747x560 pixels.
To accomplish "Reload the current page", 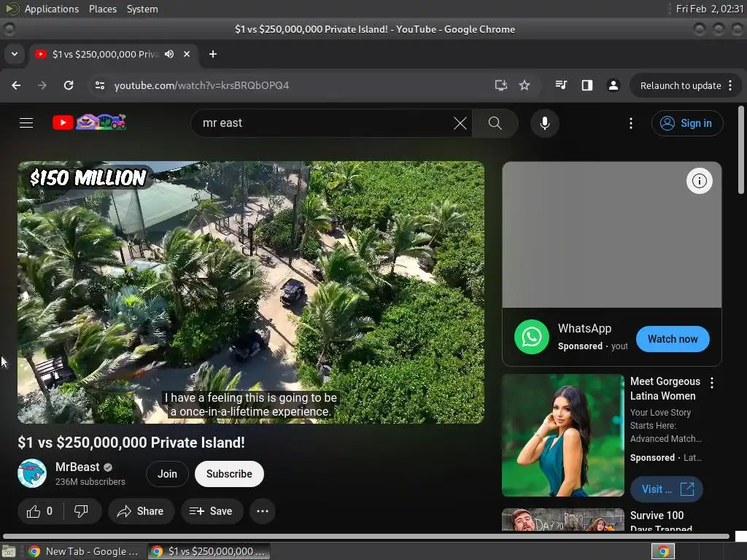I will point(69,85).
